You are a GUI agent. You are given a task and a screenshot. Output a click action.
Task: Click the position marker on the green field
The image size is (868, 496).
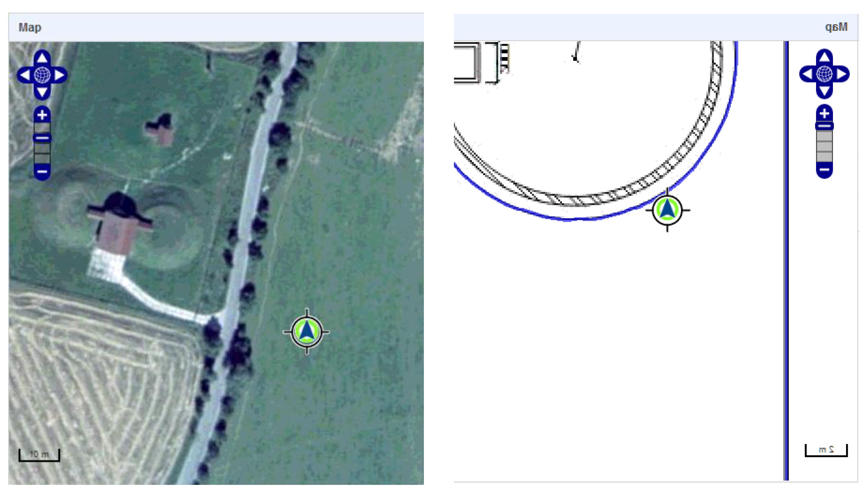pos(306,331)
